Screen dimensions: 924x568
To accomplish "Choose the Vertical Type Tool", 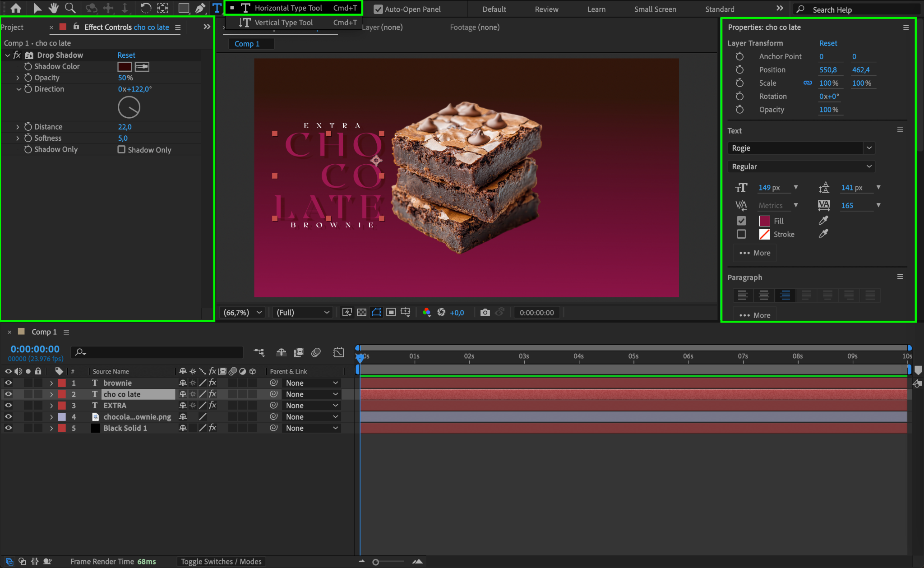I will [283, 23].
